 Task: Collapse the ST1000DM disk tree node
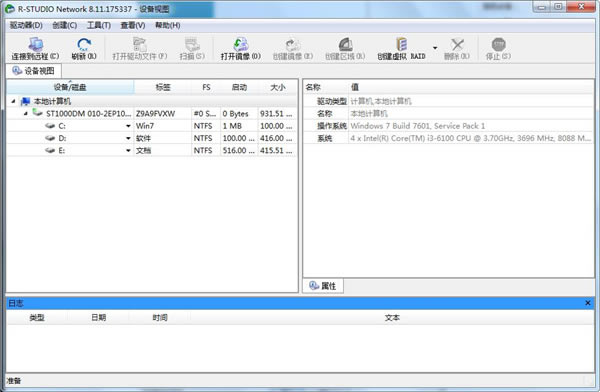26,113
